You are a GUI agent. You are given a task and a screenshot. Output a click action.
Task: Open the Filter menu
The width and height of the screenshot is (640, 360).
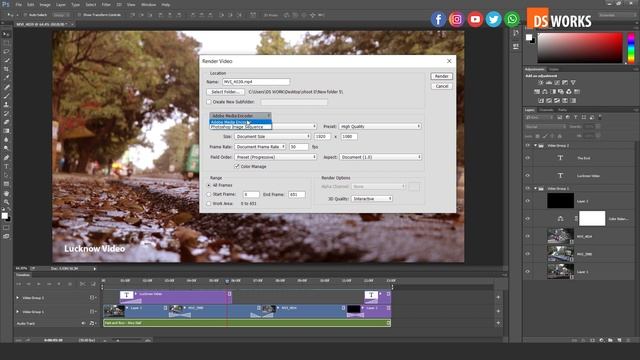click(x=106, y=4)
